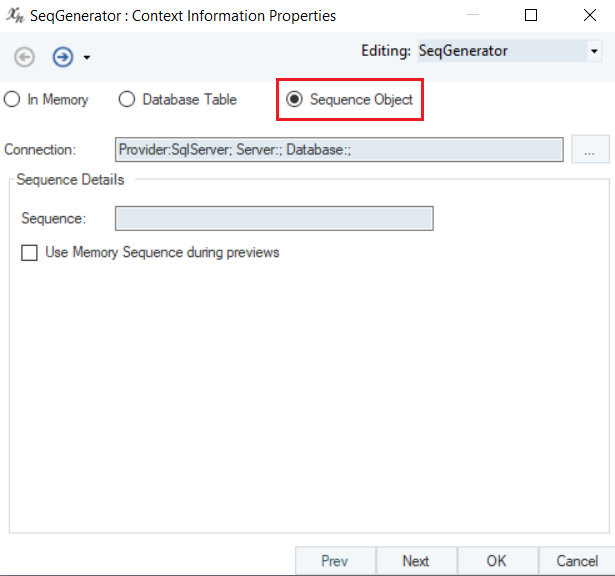Cancel the properties dialog
Viewport: 615px width, 576px height.
pos(577,561)
